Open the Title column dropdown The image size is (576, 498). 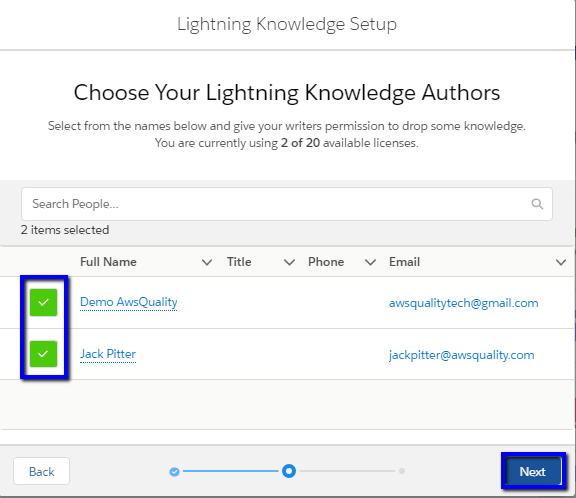pyautogui.click(x=289, y=262)
